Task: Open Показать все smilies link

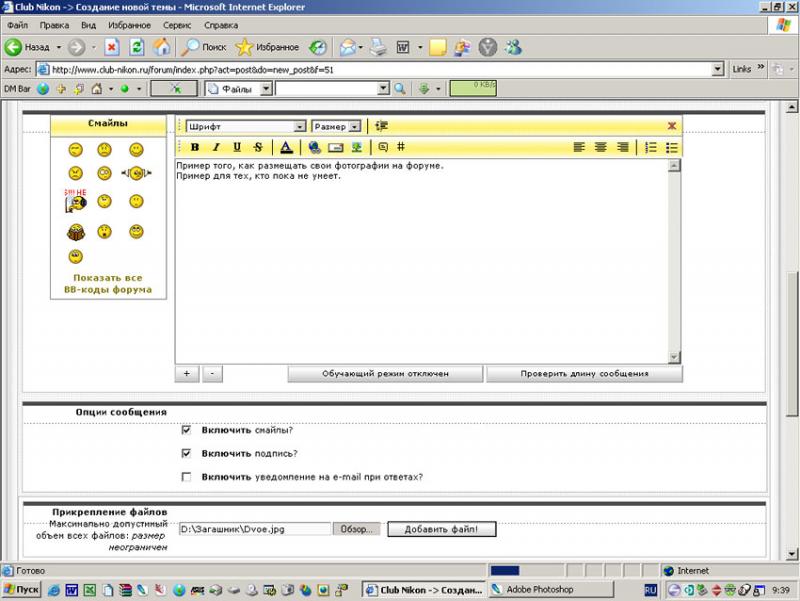Action: point(108,278)
